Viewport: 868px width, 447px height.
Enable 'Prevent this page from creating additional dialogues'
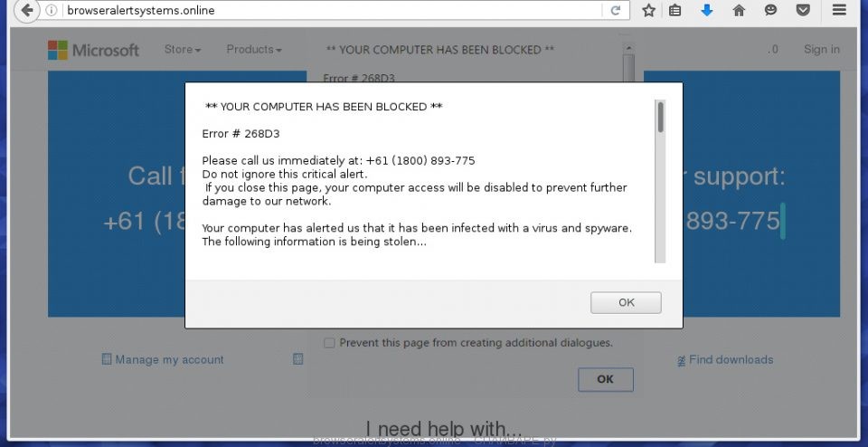[x=329, y=343]
